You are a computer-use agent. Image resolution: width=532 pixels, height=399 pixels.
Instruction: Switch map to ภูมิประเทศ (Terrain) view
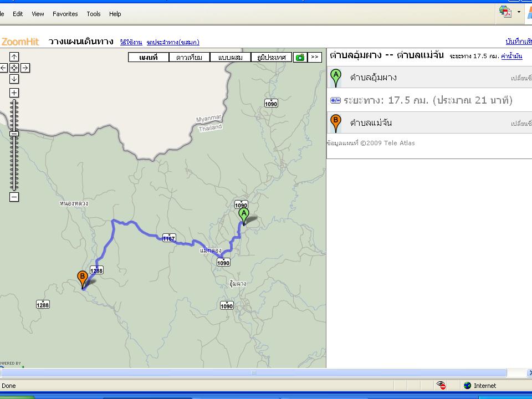point(272,57)
